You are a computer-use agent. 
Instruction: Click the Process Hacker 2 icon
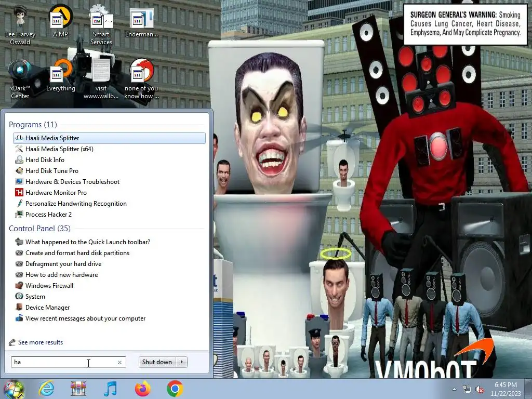tap(19, 215)
